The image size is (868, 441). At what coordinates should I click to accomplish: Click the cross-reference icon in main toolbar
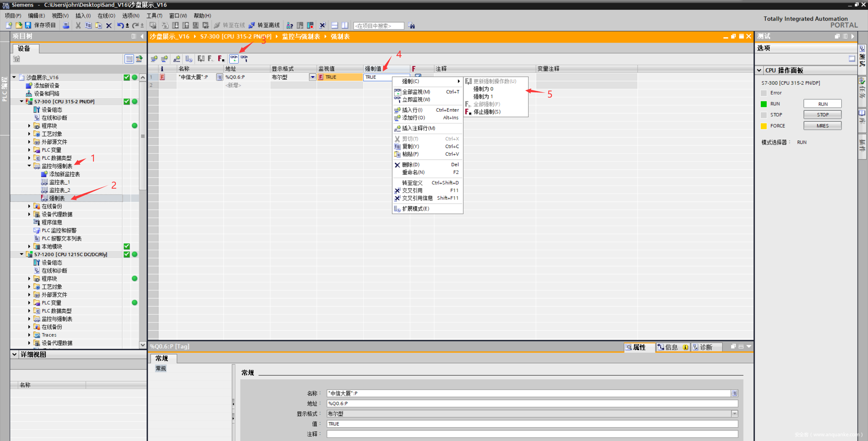[322, 25]
